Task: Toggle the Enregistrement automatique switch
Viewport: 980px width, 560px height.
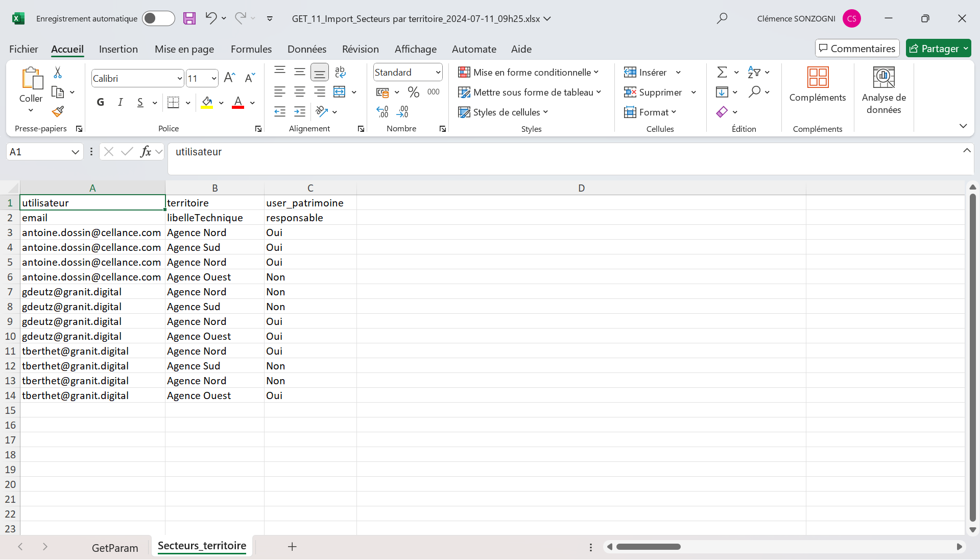Action: (158, 19)
